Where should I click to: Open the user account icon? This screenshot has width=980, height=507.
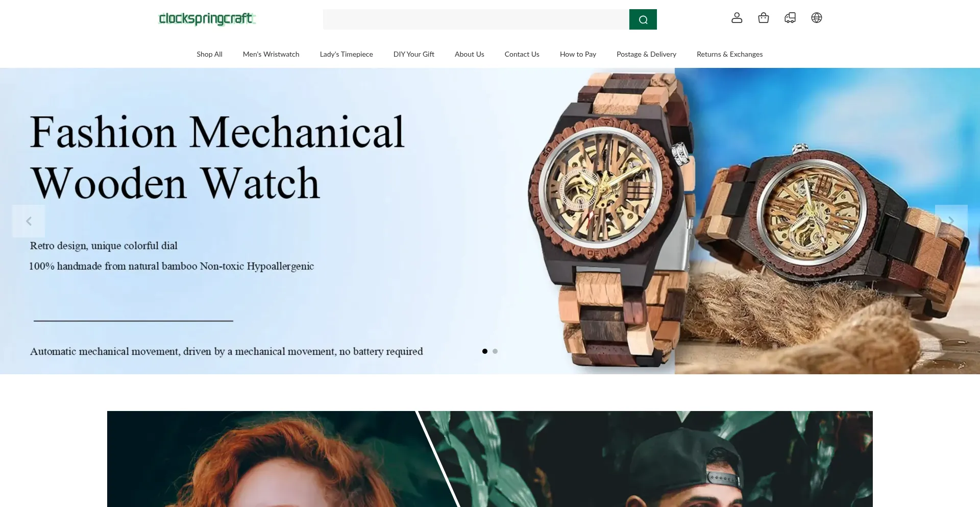pyautogui.click(x=737, y=18)
